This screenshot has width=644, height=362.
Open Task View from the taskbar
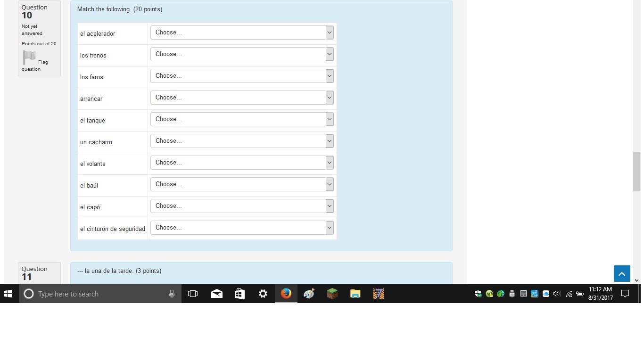click(193, 294)
